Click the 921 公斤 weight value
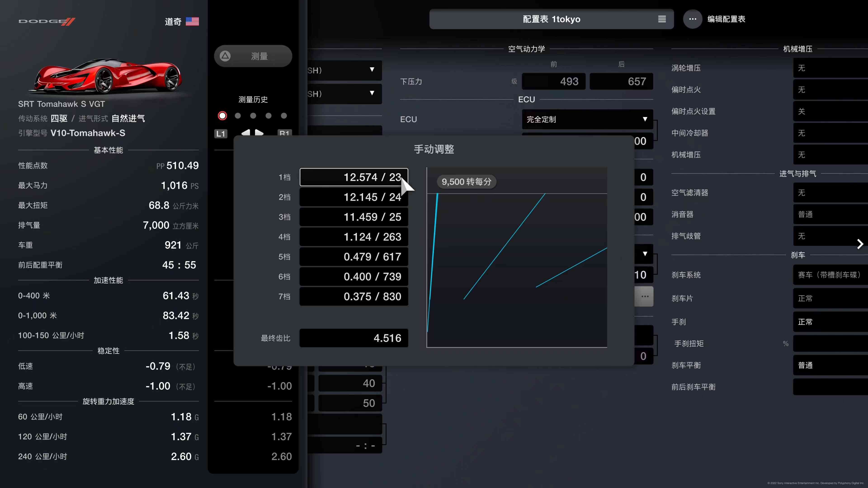Screen dimensions: 868x488 181,245
